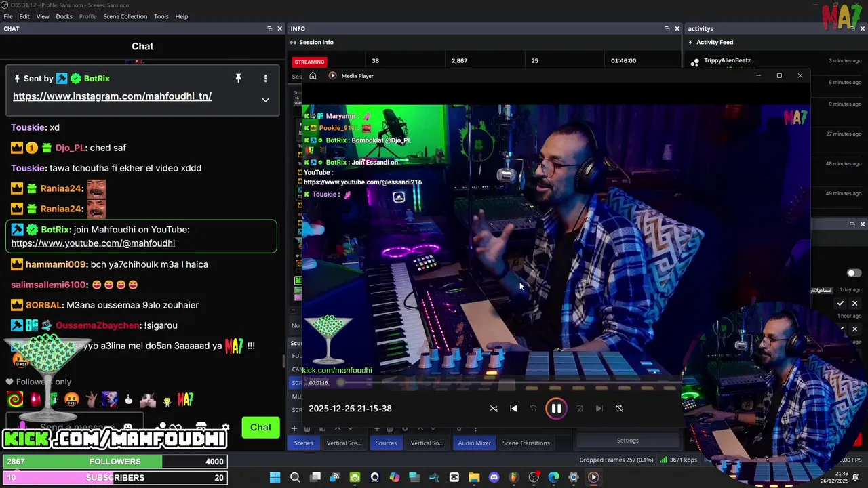Switch to the Vertical Scenes tab
The width and height of the screenshot is (868, 488).
tap(344, 443)
